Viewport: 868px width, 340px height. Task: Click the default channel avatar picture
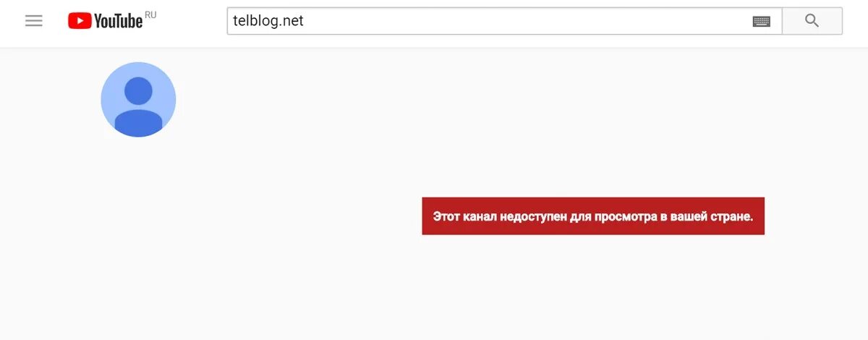[x=138, y=100]
